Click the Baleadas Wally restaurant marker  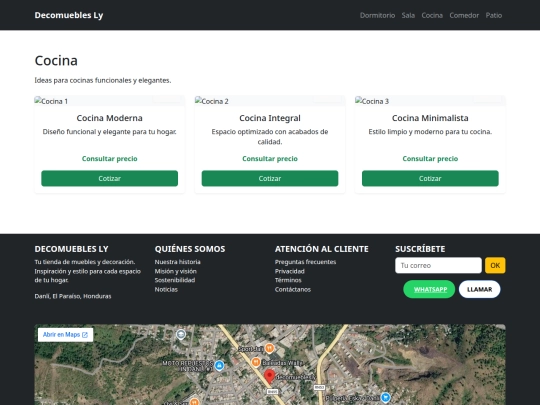pyautogui.click(x=256, y=362)
